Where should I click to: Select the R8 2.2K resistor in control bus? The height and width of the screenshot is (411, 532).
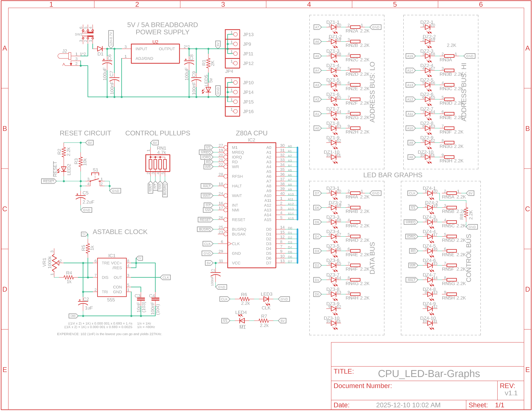(466, 213)
